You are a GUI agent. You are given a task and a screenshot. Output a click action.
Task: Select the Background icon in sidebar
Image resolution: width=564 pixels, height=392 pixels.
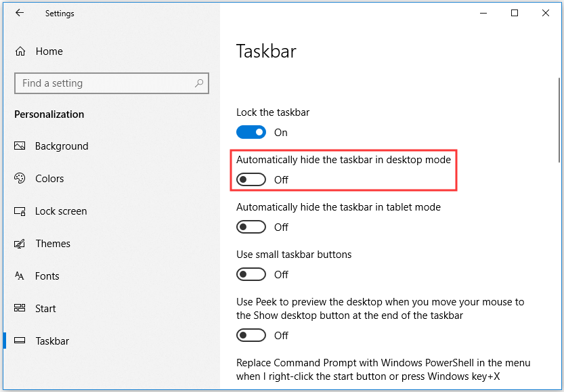pyautogui.click(x=20, y=146)
